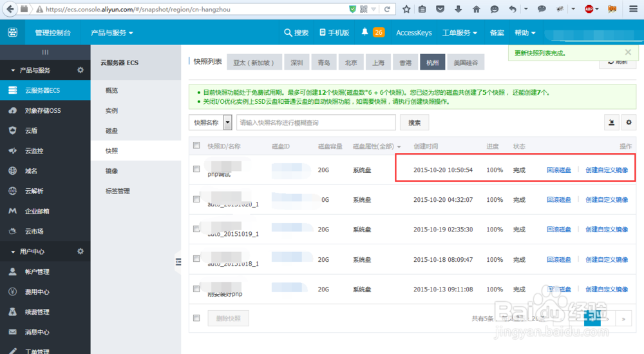Screen dimensions: 644x354
Task: Bookmark this page with the star icon
Action: coord(406,9)
